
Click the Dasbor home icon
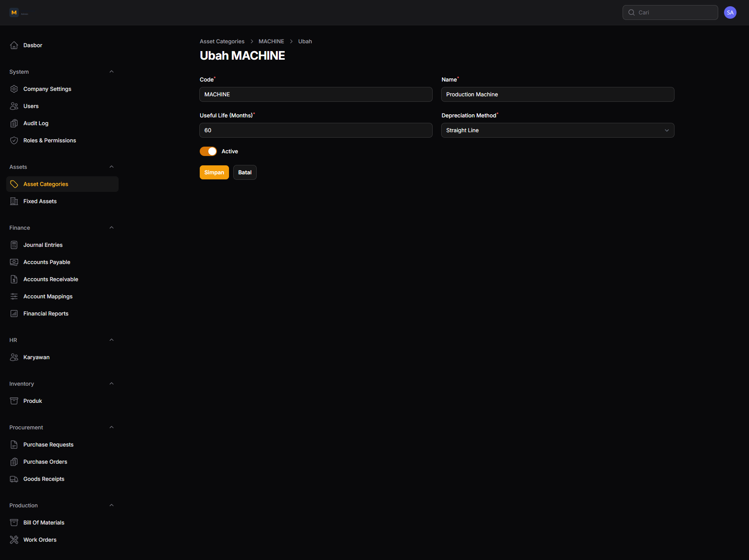[x=14, y=45]
